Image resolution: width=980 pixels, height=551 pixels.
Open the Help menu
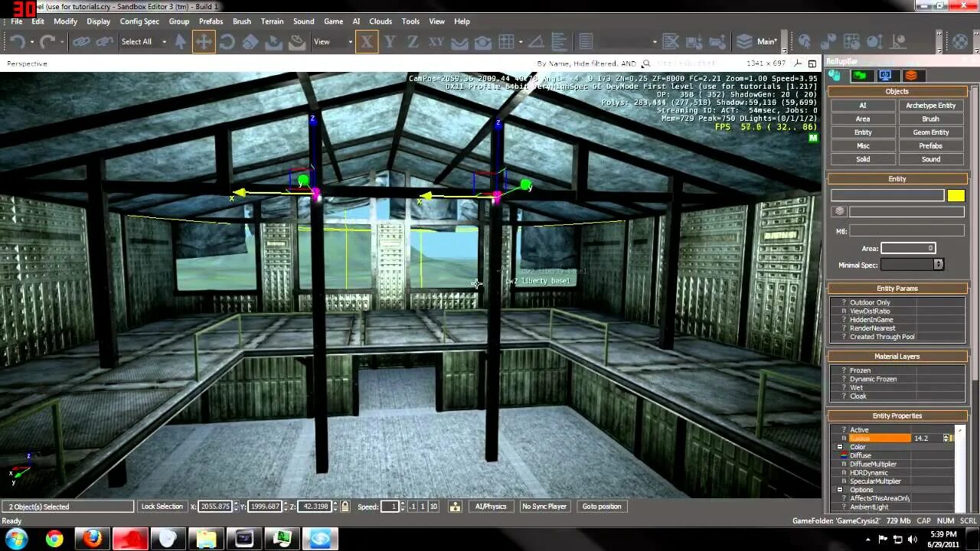[462, 21]
